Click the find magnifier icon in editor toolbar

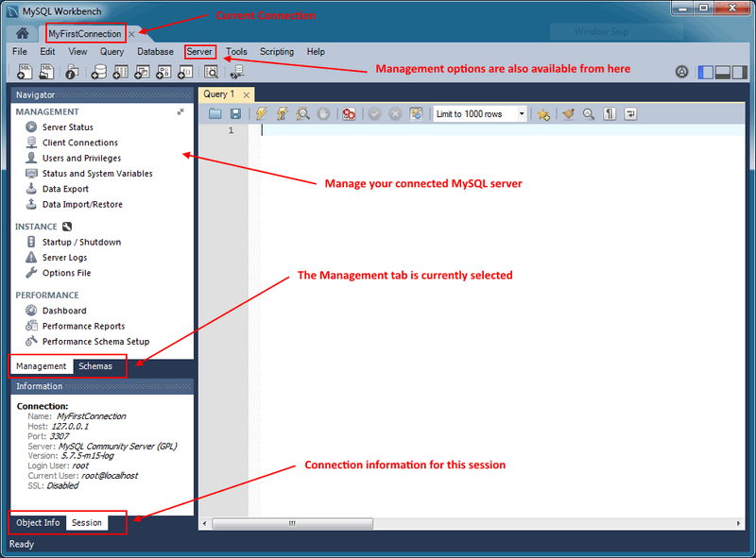[589, 113]
